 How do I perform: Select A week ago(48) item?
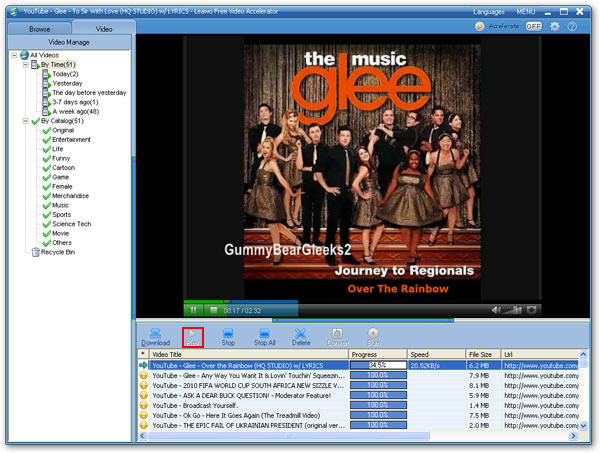pyautogui.click(x=76, y=111)
